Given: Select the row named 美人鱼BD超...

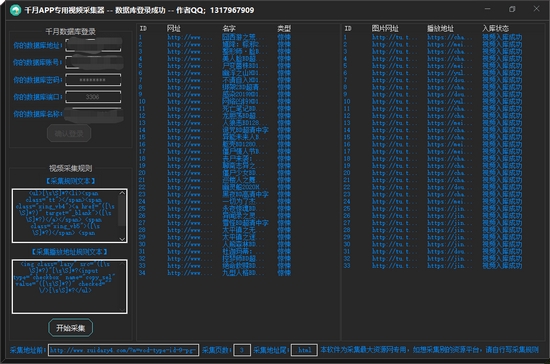Looking at the screenshot, I should 239,59.
